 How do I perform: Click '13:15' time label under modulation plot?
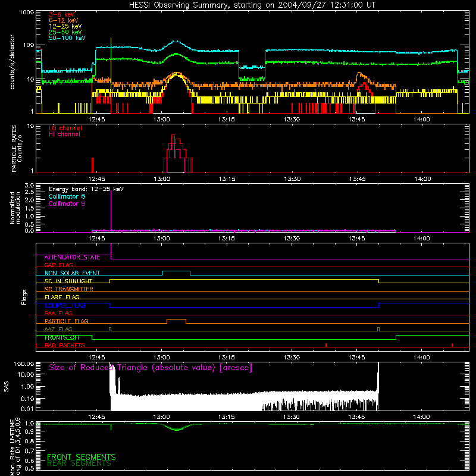tap(227, 239)
